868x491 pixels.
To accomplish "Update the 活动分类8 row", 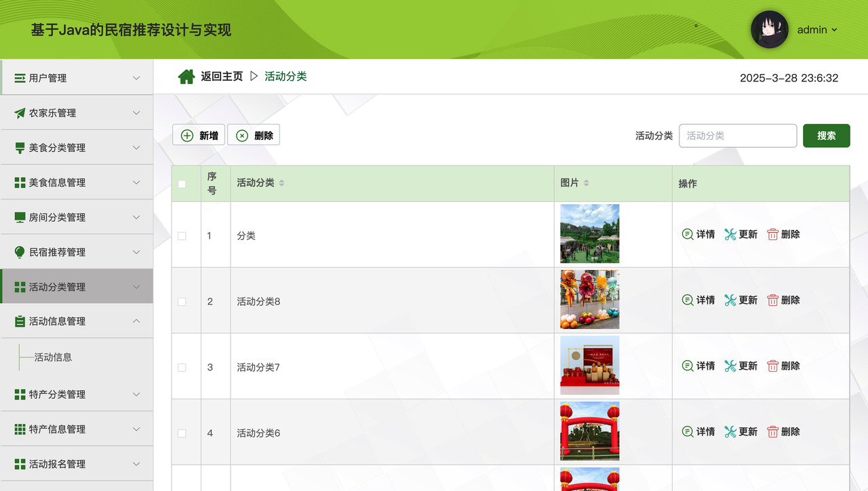I will coord(741,300).
